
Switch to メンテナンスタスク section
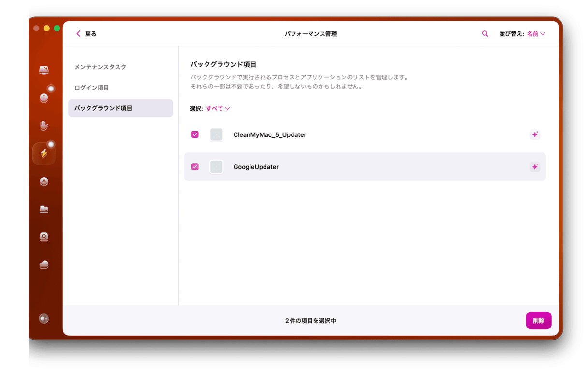pyautogui.click(x=101, y=67)
